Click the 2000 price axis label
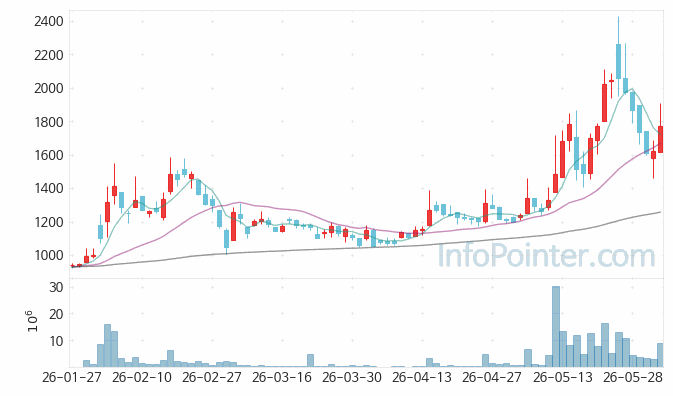 pos(49,88)
